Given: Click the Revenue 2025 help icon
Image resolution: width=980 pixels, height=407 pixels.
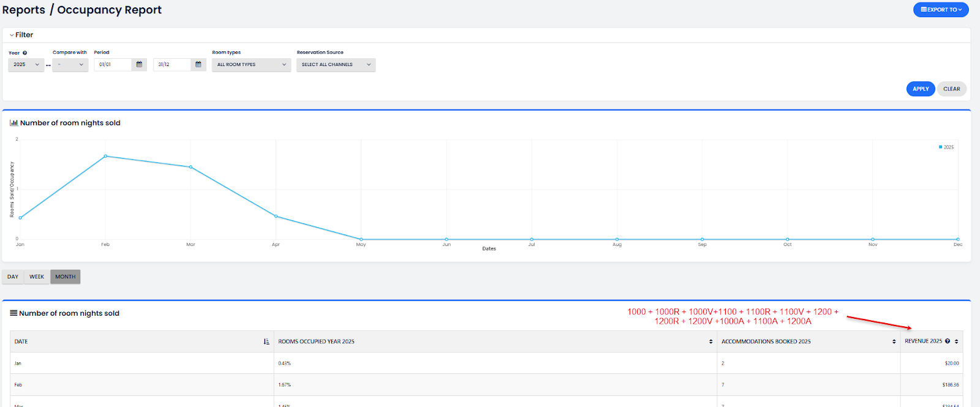Looking at the screenshot, I should 948,342.
